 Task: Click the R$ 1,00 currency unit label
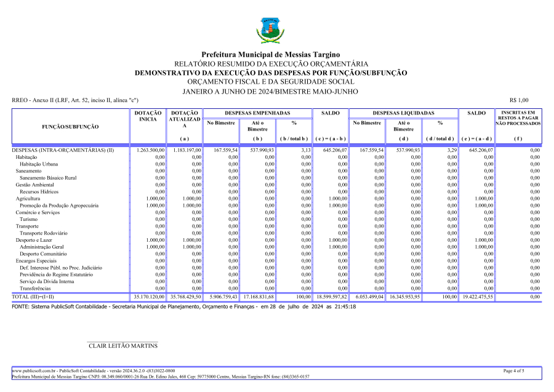tap(518, 100)
